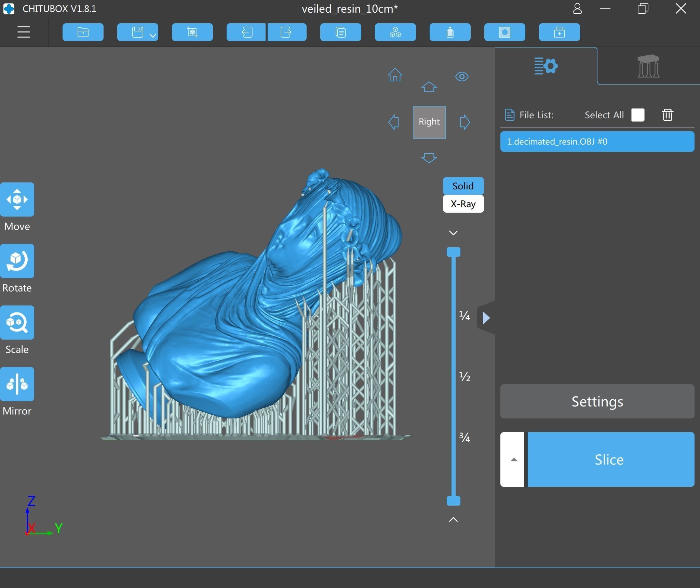Viewport: 700px width, 588px height.
Task: Switch render mode to X-Ray
Action: tap(463, 204)
